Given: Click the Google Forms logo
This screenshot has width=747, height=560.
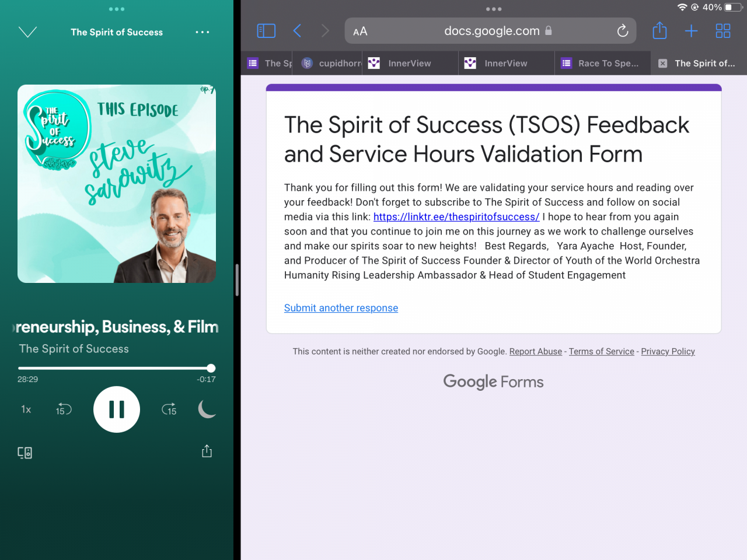Looking at the screenshot, I should coord(494,382).
